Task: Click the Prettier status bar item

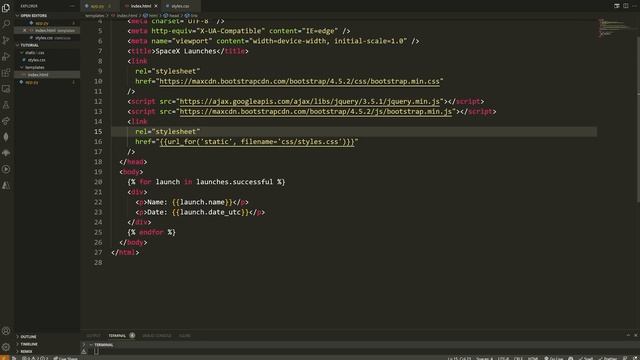Action: point(608,358)
